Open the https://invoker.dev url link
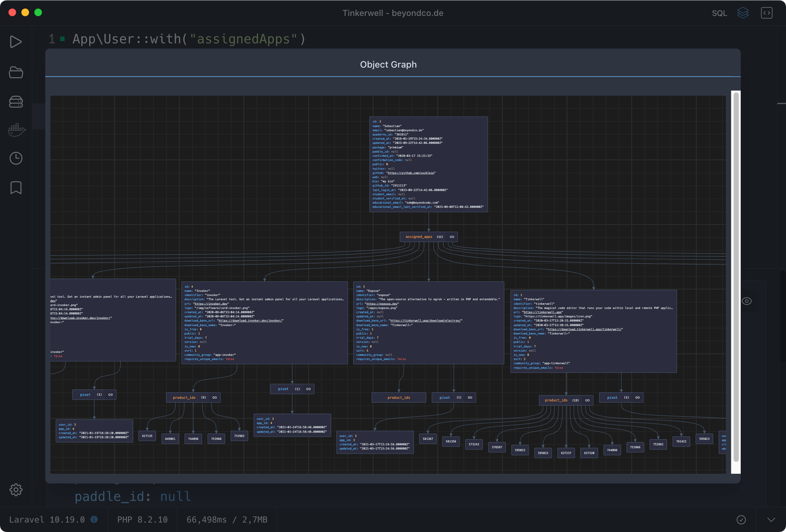786x532 pixels. click(211, 304)
